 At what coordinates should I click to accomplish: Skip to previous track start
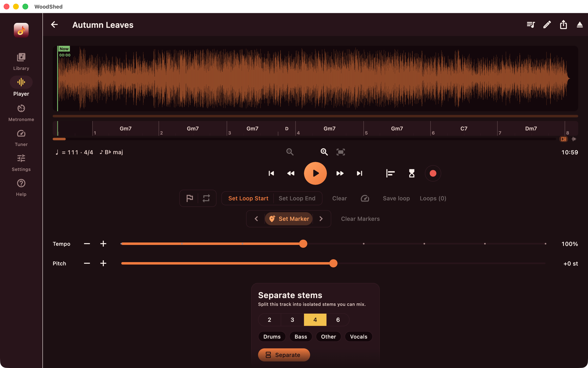(x=271, y=173)
